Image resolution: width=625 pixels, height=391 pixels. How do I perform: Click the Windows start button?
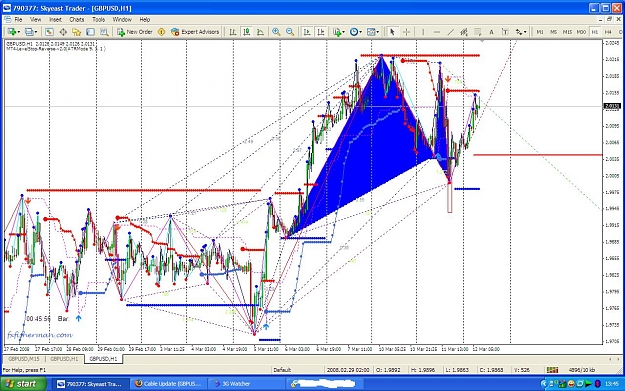pos(23,384)
